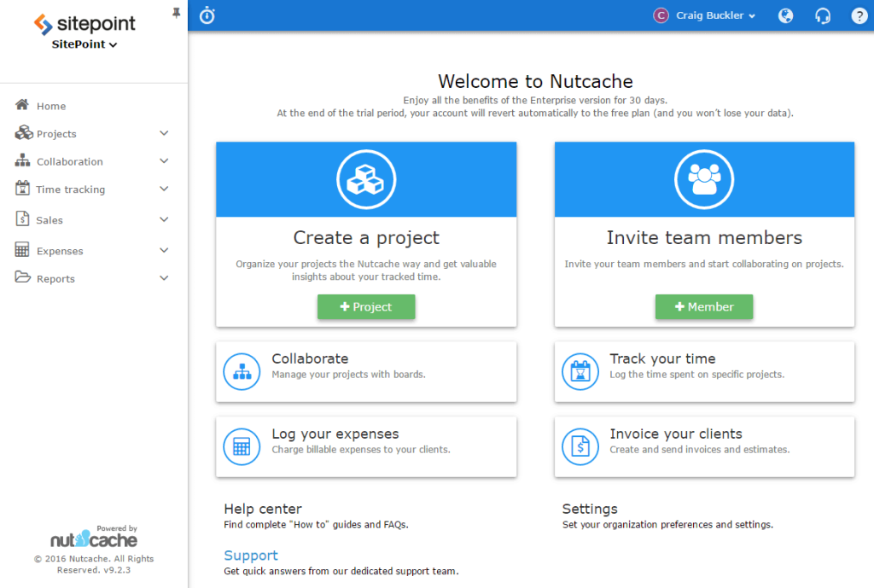
Task: Click the large cubes icon on Create a project card
Action: click(366, 179)
